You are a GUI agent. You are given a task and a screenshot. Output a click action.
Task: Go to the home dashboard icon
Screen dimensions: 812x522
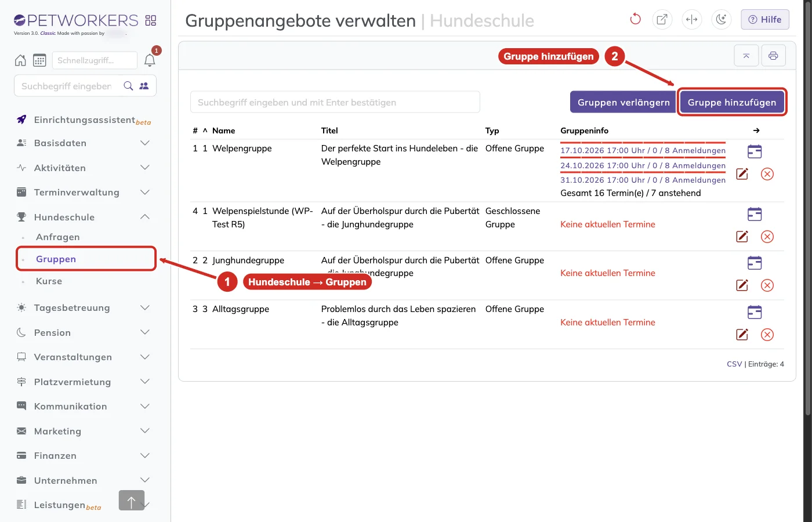(x=20, y=60)
